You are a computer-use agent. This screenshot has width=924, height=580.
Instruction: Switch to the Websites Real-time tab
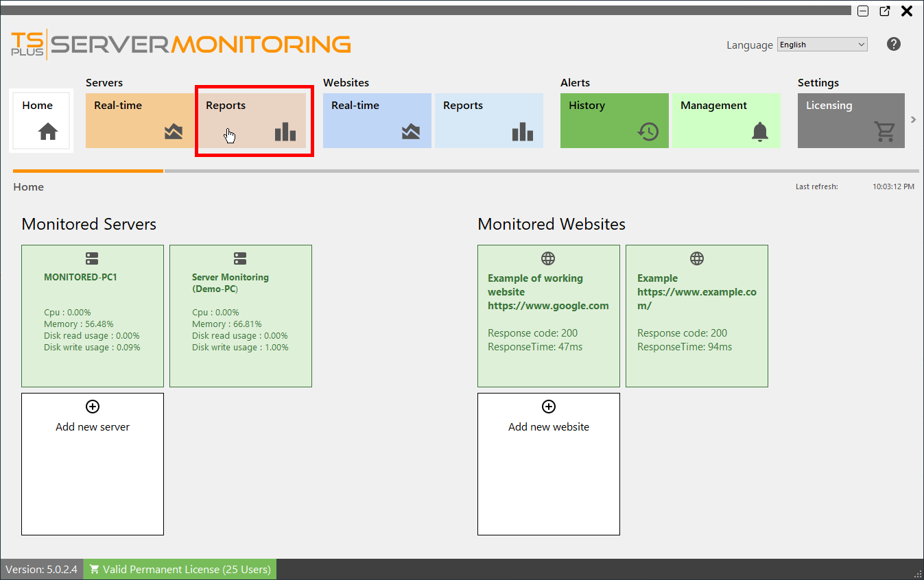pos(377,120)
